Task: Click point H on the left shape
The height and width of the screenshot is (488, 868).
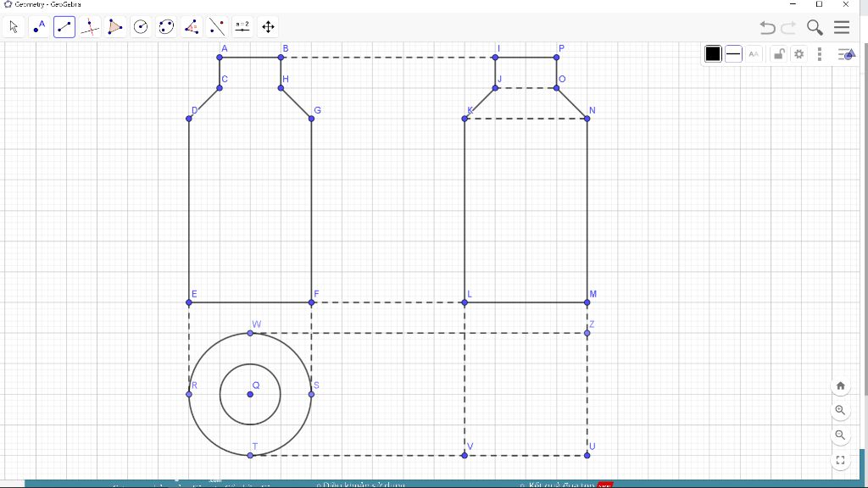Action: pos(281,88)
